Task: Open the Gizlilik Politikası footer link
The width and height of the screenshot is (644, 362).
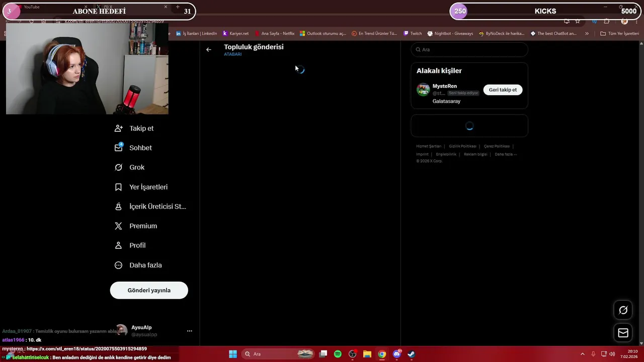Action: tap(462, 146)
